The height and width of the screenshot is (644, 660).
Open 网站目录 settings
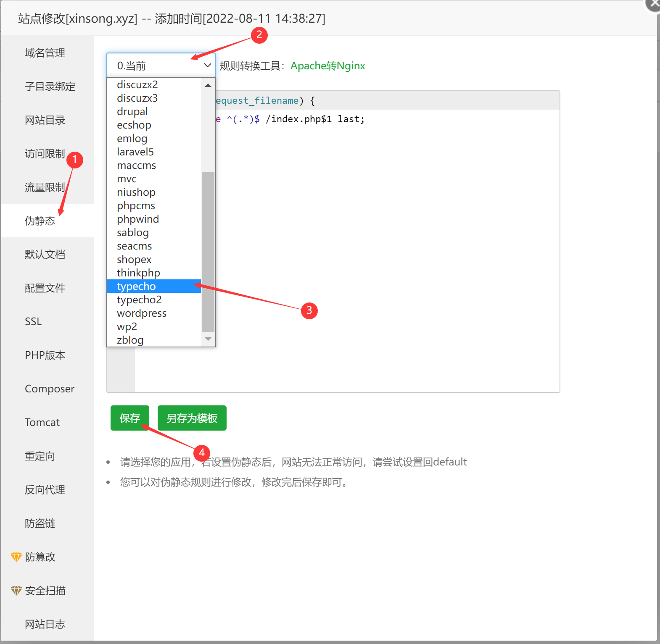pos(45,120)
